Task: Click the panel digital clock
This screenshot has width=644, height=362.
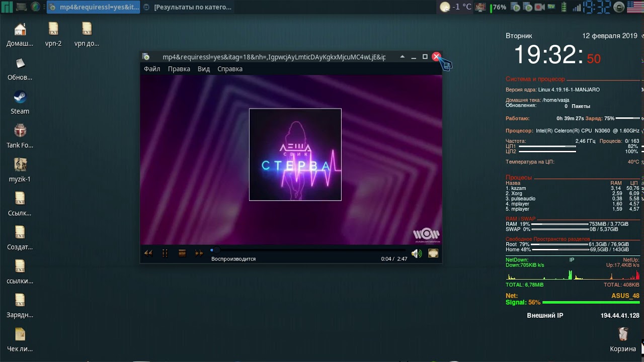Action: (x=597, y=7)
